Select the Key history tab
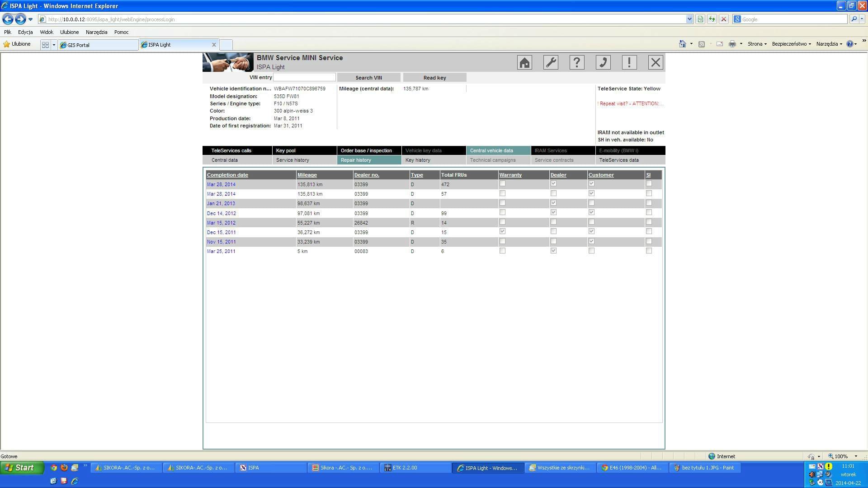The width and height of the screenshot is (868, 488). click(434, 160)
